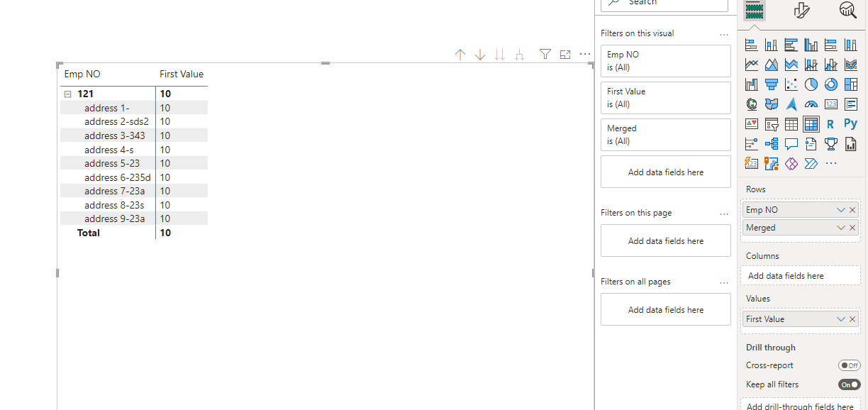Select the Power Apps visual
The height and width of the screenshot is (410, 868).
(x=791, y=164)
